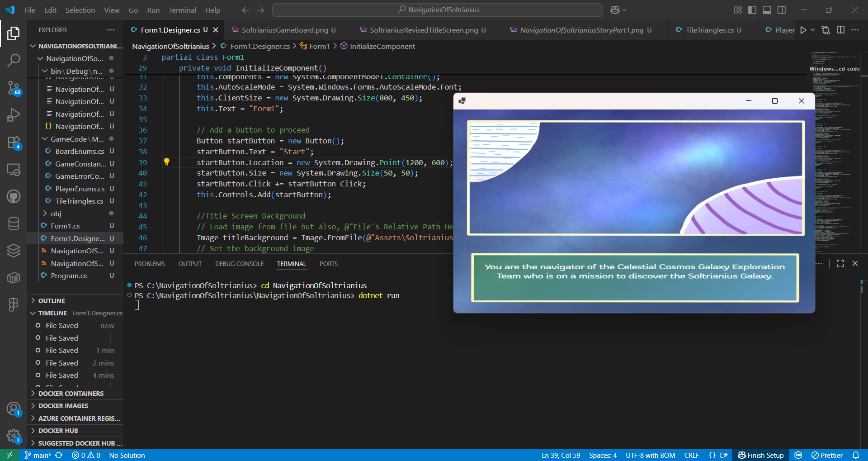Click the Accounts icon above the settings gear
Viewport: 868px width, 461px height.
[14, 409]
